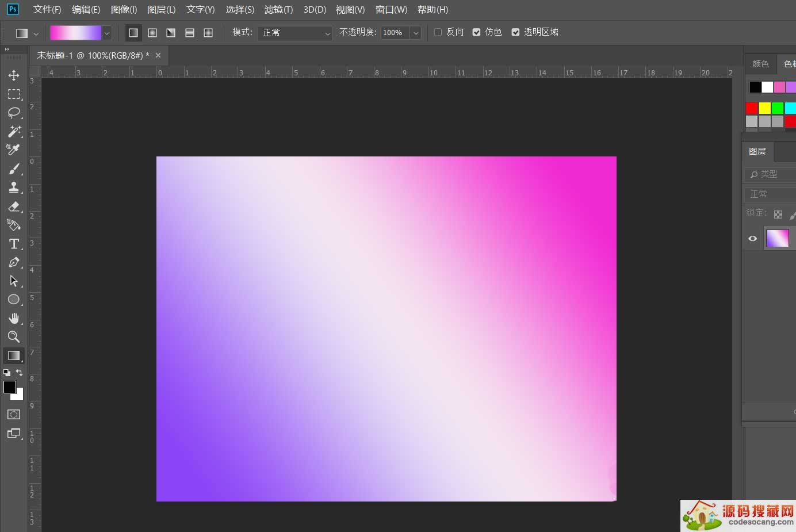Pick the yellow swatch in swatches panel
The image size is (796, 532).
click(764, 108)
